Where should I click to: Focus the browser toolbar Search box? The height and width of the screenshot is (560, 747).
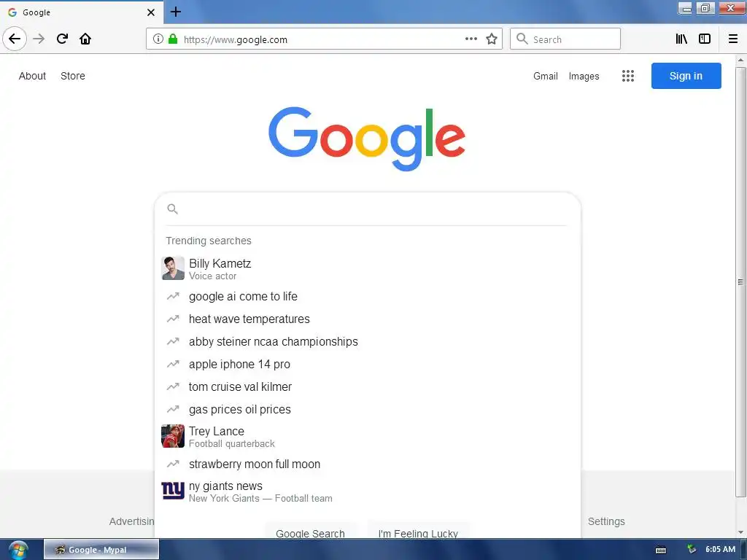565,39
